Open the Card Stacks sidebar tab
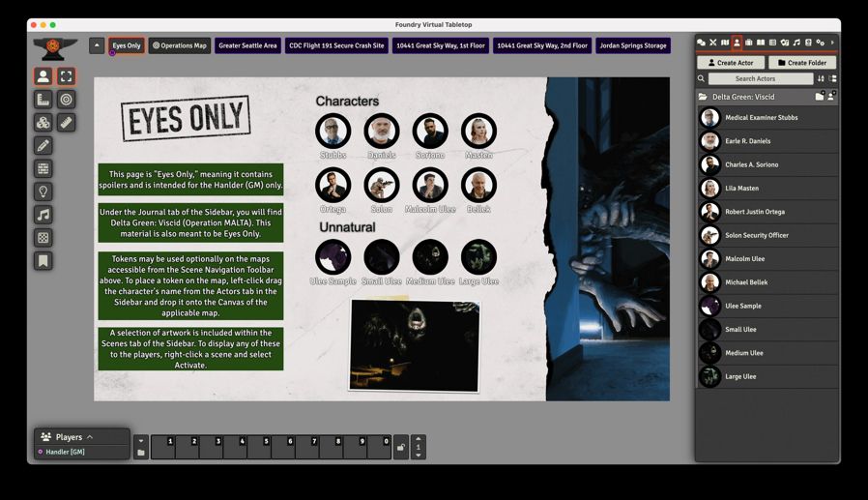This screenshot has width=868, height=500. pos(785,43)
